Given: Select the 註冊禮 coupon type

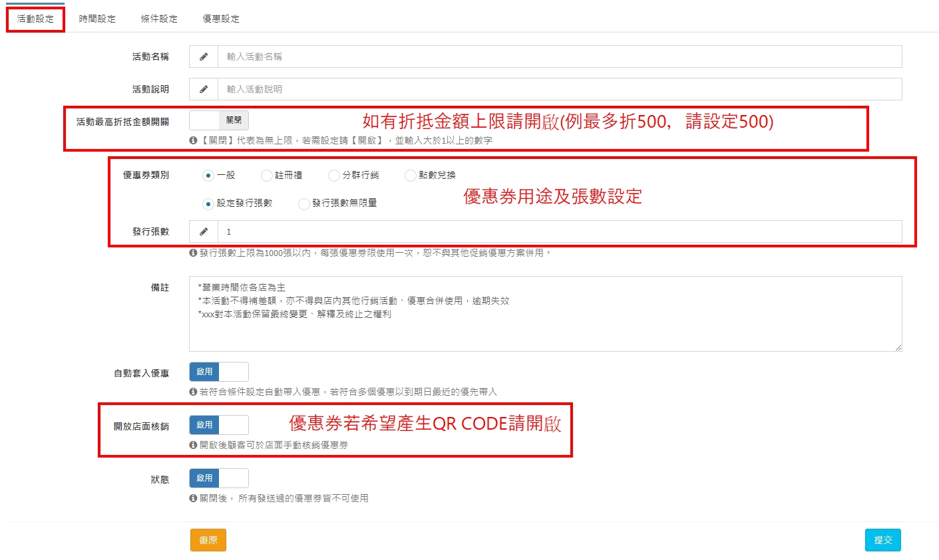Looking at the screenshot, I should click(x=267, y=176).
